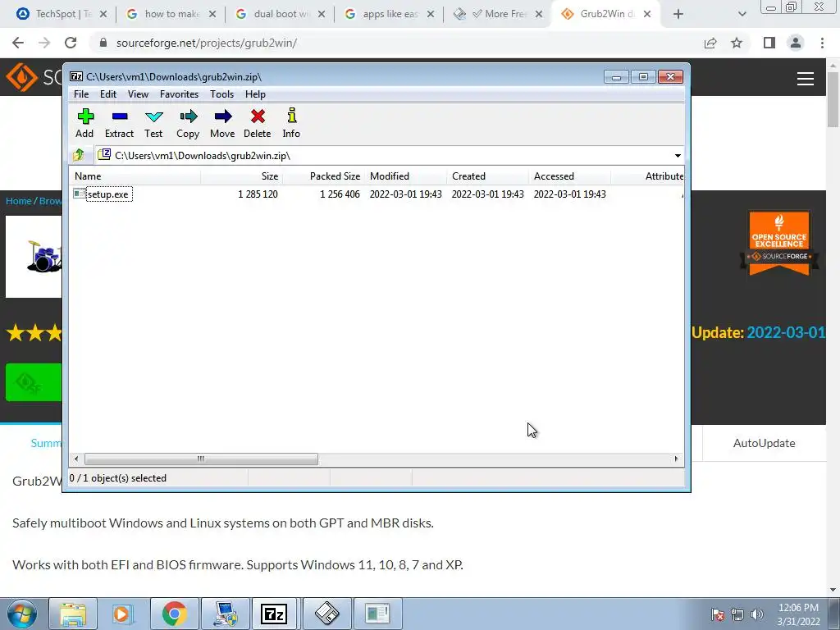Sort by the Size column header
The height and width of the screenshot is (630, 840).
pos(242,176)
